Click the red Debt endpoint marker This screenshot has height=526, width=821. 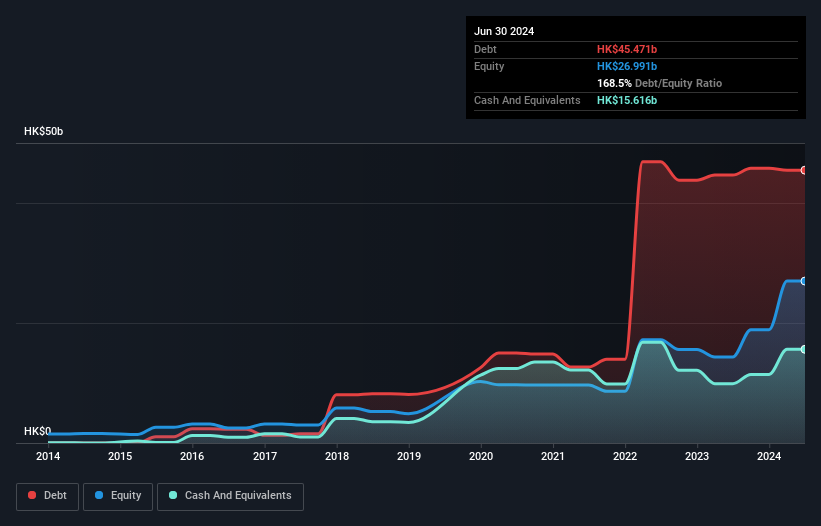tap(804, 171)
